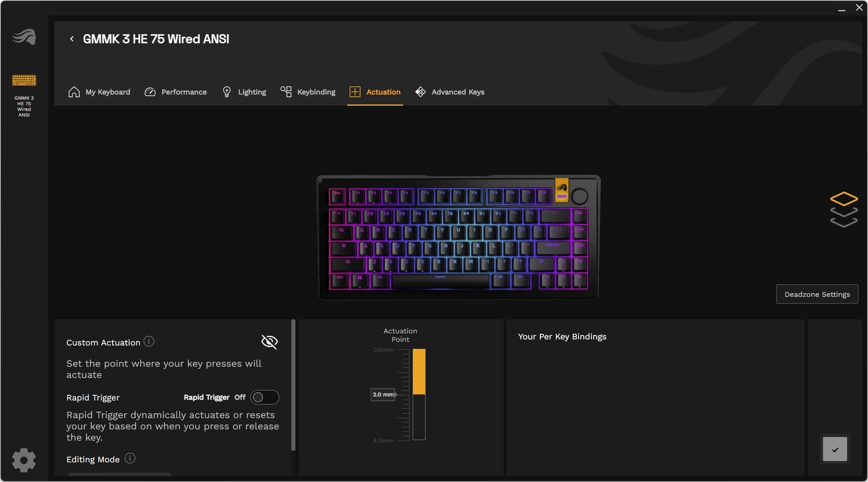
Task: Click the layers stack icon
Action: [x=844, y=210]
